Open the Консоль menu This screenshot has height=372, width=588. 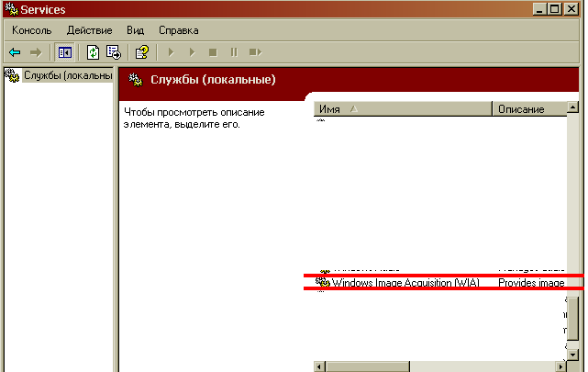32,30
